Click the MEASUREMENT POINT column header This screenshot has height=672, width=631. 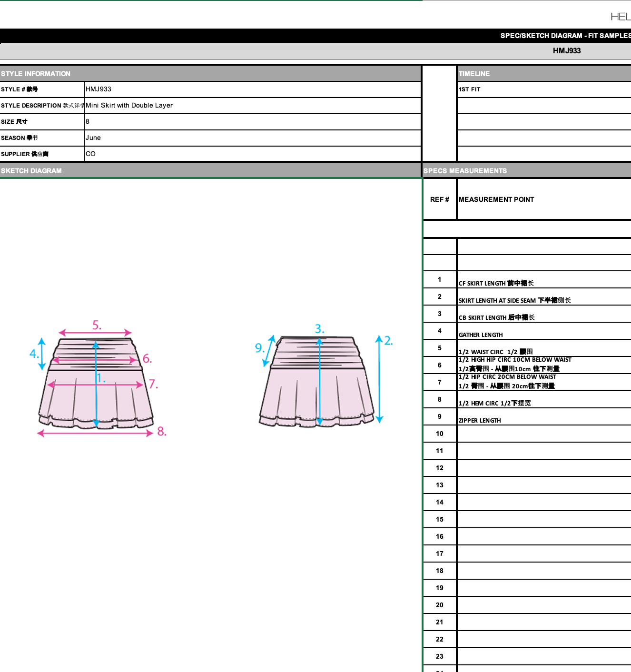pyautogui.click(x=544, y=199)
